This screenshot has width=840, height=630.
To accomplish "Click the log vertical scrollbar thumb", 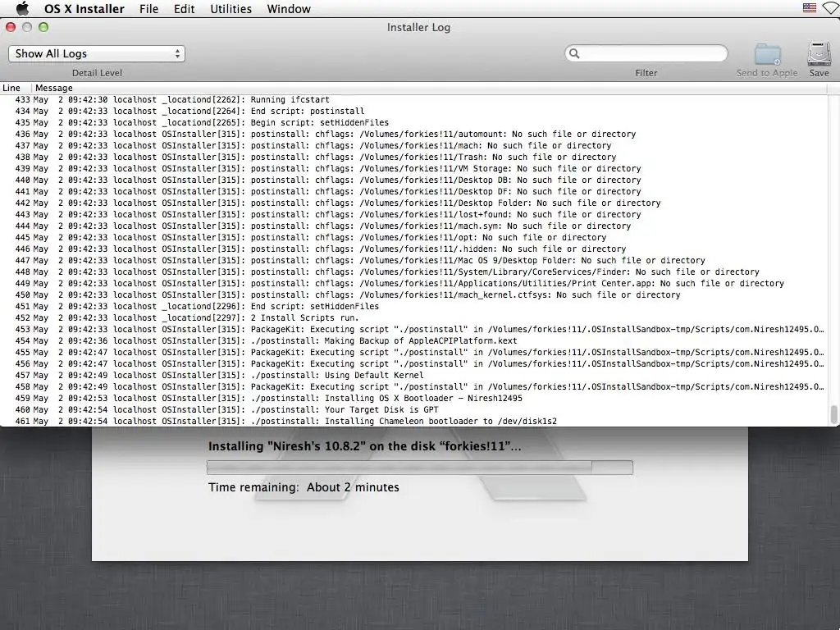I will pyautogui.click(x=833, y=414).
